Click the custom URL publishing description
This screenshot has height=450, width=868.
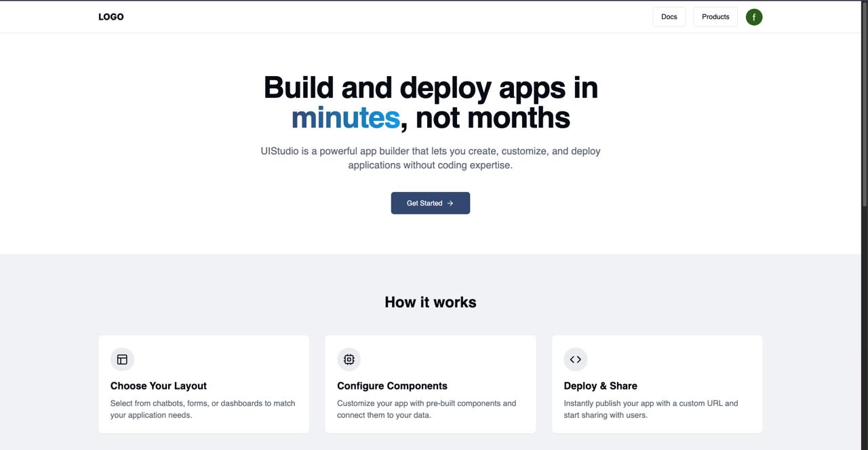tap(650, 409)
